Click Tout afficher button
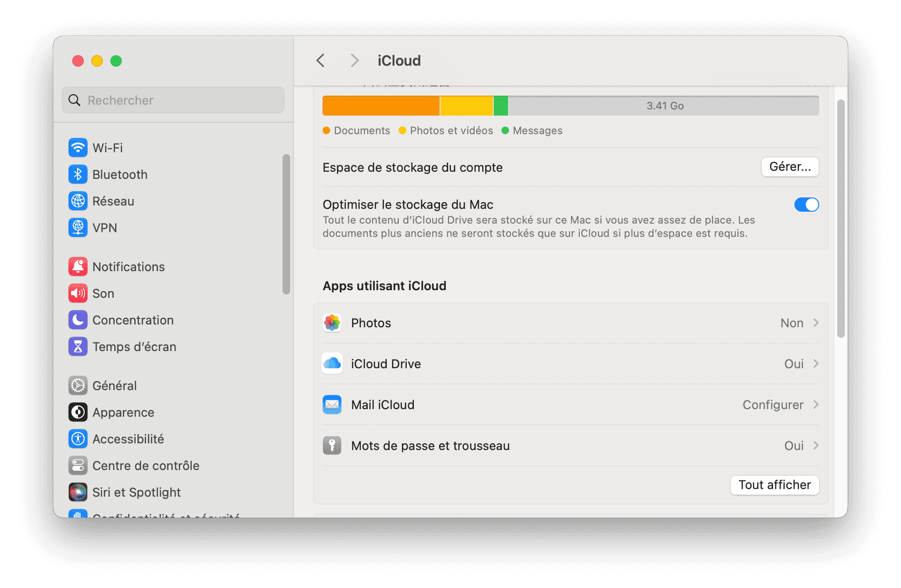Viewport: 901px width, 588px height. coord(774,485)
